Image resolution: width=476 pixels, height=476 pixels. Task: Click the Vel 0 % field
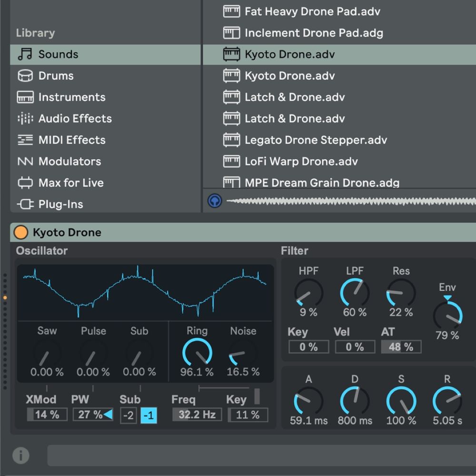click(x=355, y=347)
